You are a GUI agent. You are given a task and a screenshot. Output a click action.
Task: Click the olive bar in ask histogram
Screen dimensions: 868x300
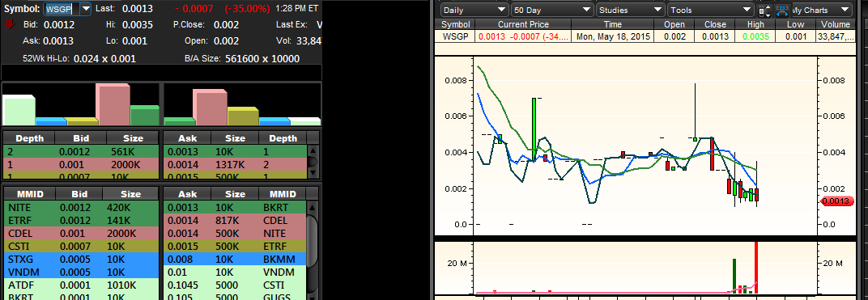coord(243,116)
